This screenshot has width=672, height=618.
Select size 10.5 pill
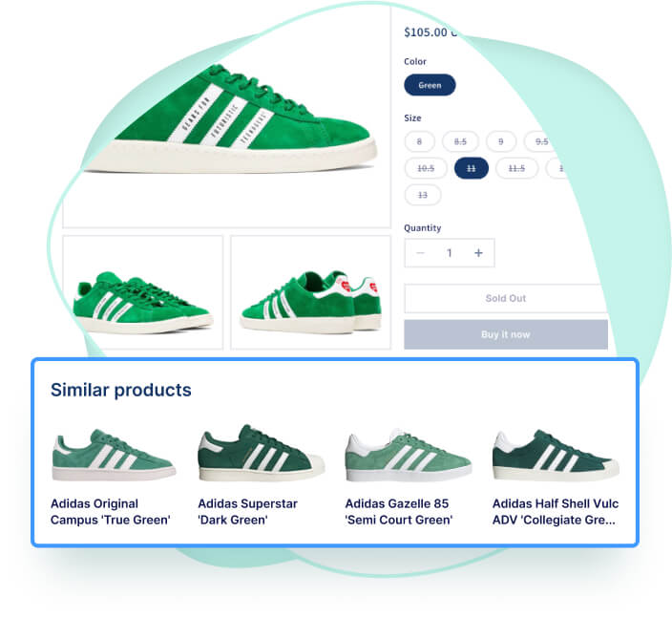click(426, 168)
